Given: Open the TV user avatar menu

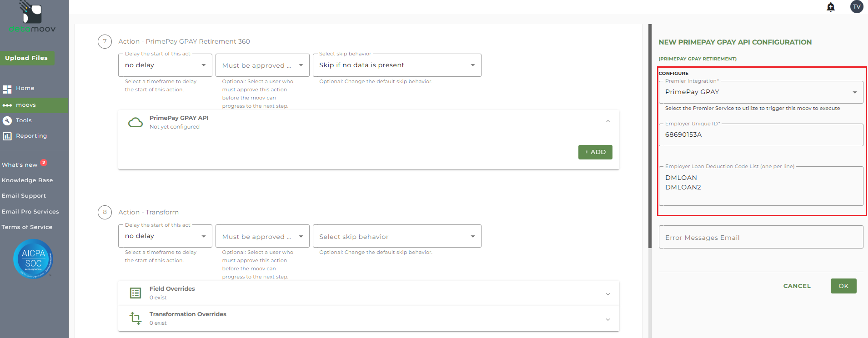Looking at the screenshot, I should pos(857,7).
